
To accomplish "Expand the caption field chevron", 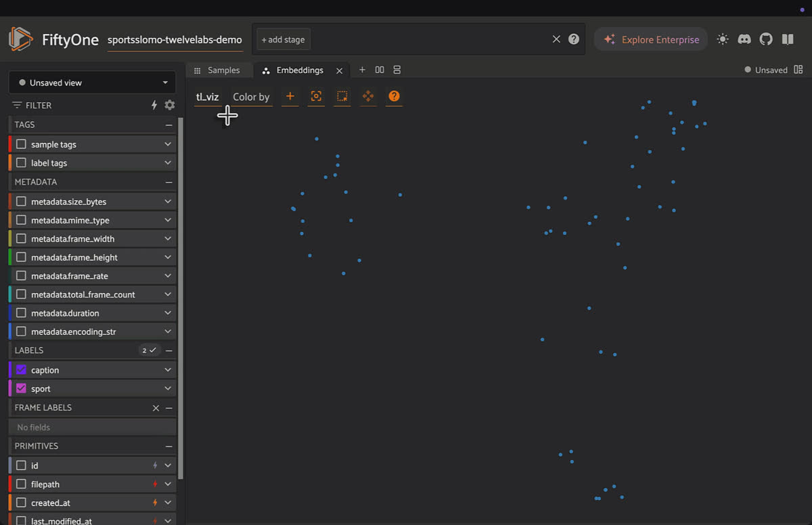I will pyautogui.click(x=168, y=370).
